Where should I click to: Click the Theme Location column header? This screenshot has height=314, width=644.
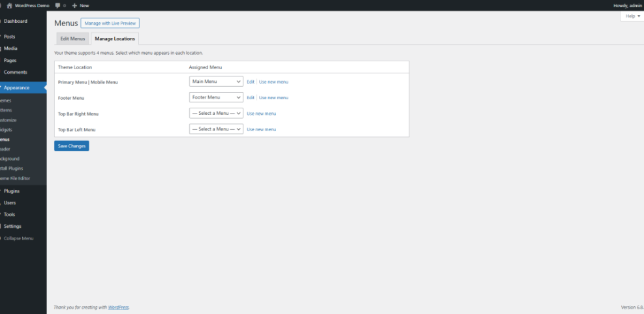click(x=75, y=67)
